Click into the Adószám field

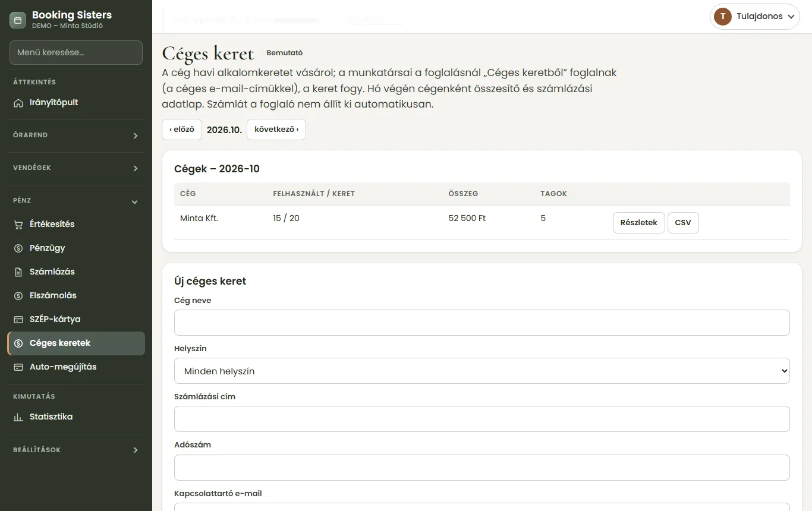481,468
